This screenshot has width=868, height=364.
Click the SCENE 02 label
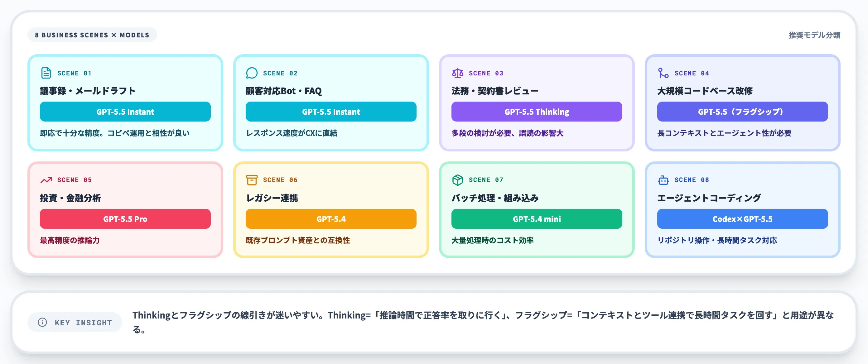pos(280,73)
